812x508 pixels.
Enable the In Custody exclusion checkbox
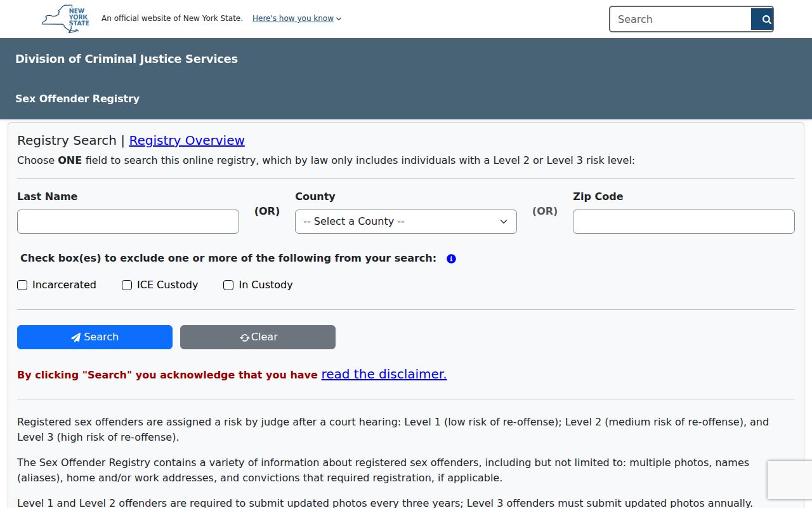[x=228, y=285]
